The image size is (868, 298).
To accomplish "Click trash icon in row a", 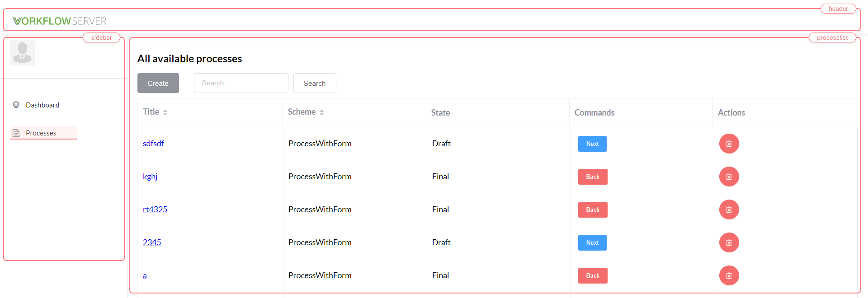I will 729,275.
